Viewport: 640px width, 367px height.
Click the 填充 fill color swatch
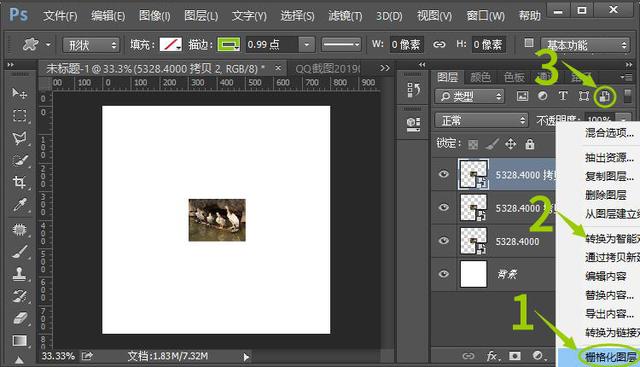[170, 44]
